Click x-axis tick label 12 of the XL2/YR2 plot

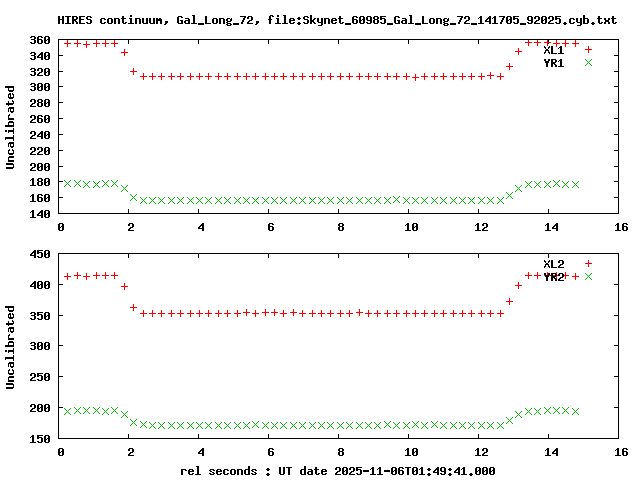point(481,452)
